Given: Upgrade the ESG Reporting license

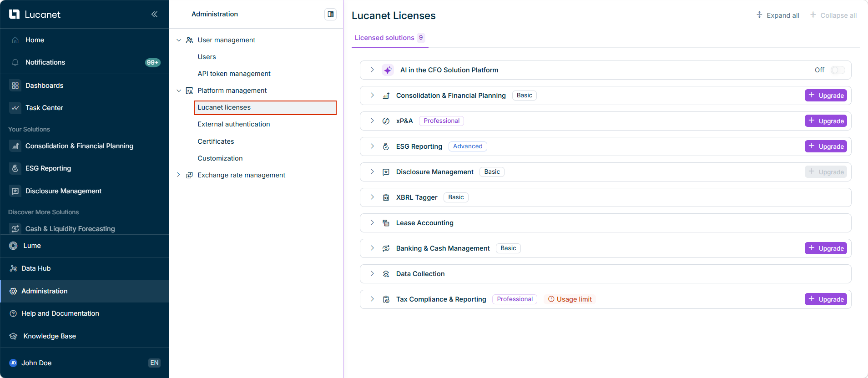Looking at the screenshot, I should point(826,146).
